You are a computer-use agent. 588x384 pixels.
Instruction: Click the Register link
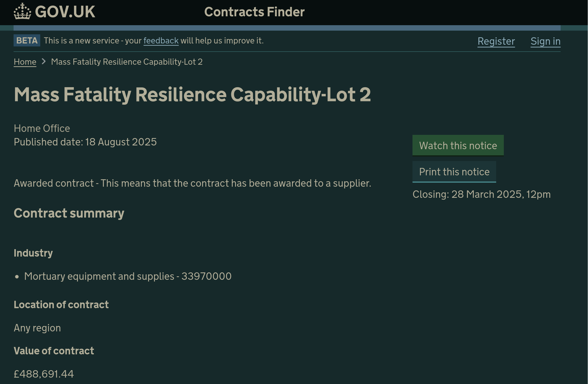tap(496, 41)
